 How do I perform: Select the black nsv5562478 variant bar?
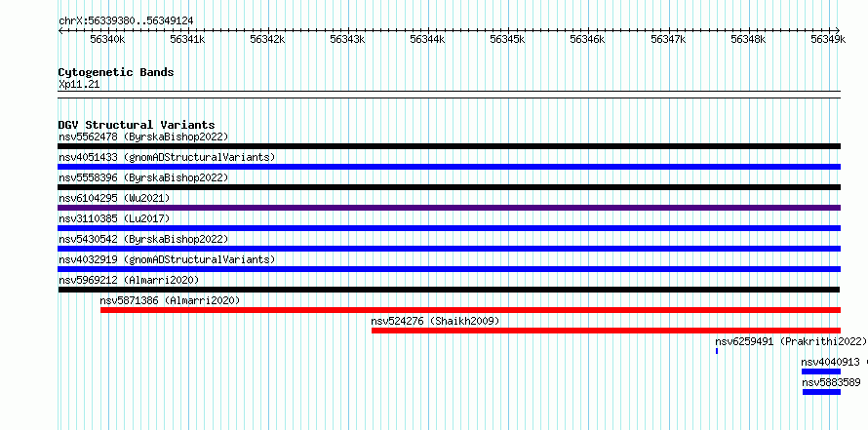coord(450,146)
